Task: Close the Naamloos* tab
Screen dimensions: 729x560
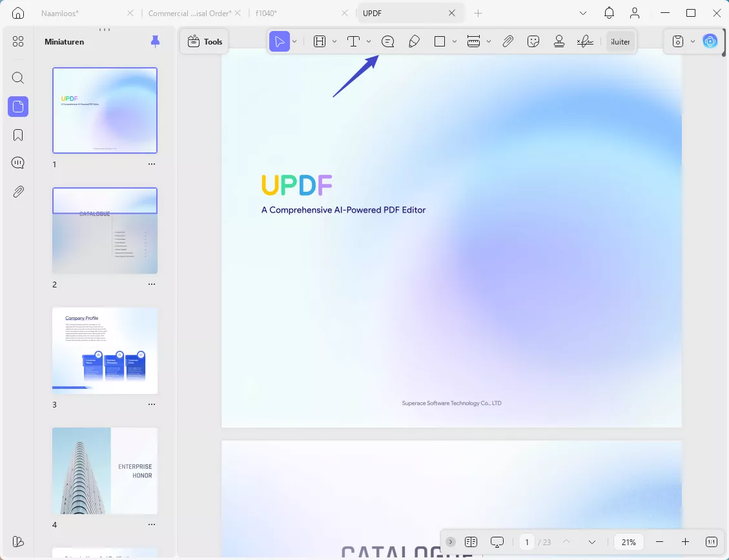Action: coord(130,13)
